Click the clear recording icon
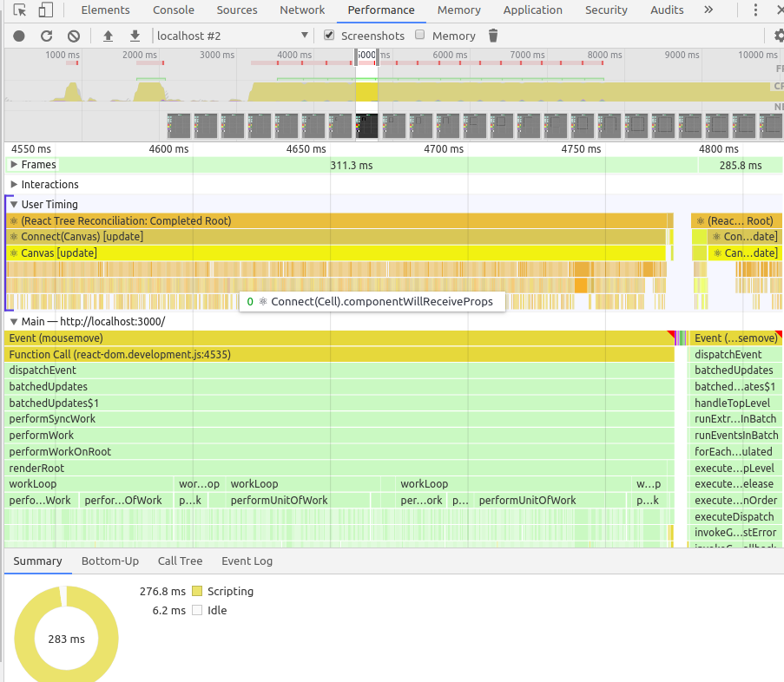The width and height of the screenshot is (784, 682). click(x=74, y=36)
